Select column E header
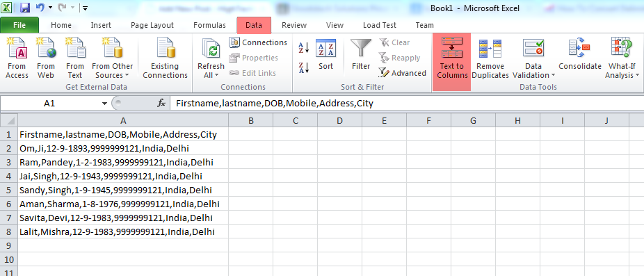The width and height of the screenshot is (644, 276). click(384, 121)
